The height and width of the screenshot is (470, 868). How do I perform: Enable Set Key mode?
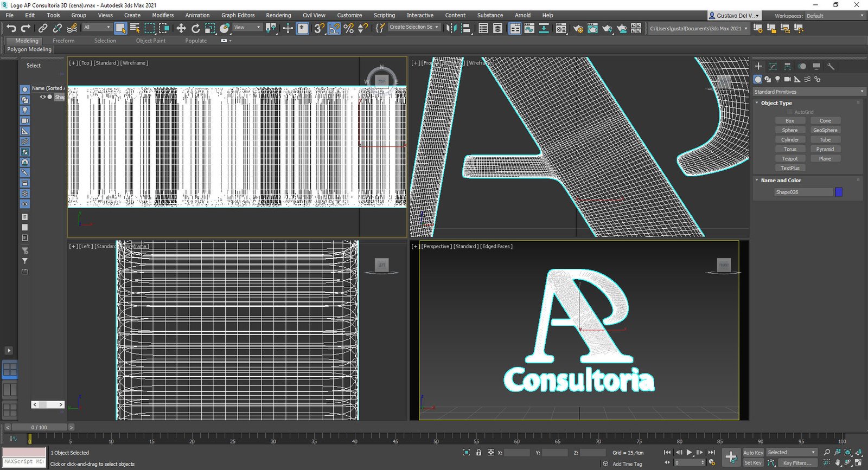(753, 462)
